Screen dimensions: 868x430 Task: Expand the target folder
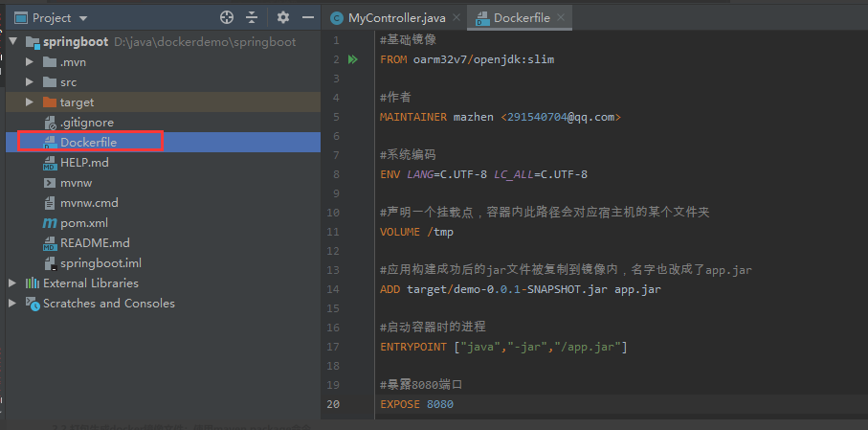pos(31,102)
